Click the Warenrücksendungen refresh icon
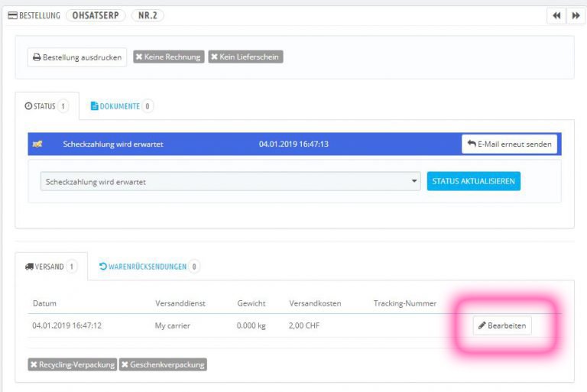Image resolution: width=587 pixels, height=392 pixels. click(x=103, y=266)
